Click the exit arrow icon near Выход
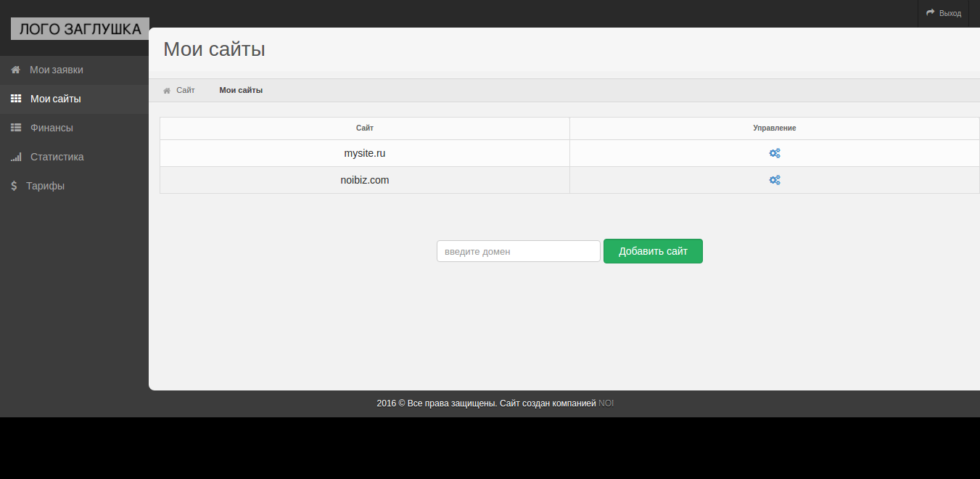Image resolution: width=980 pixels, height=479 pixels. [931, 13]
